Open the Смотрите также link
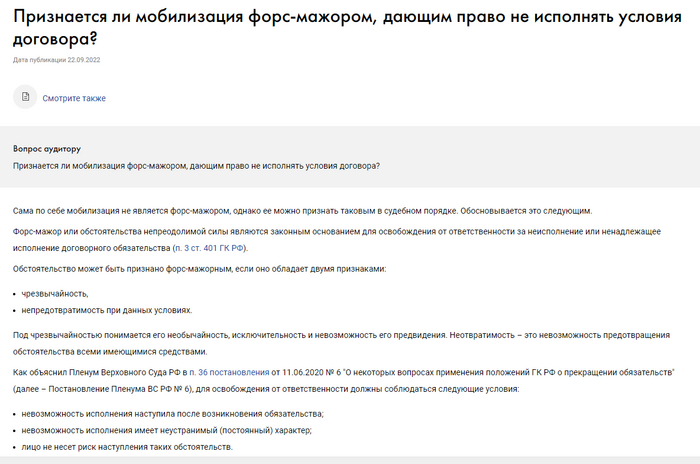 coord(74,98)
